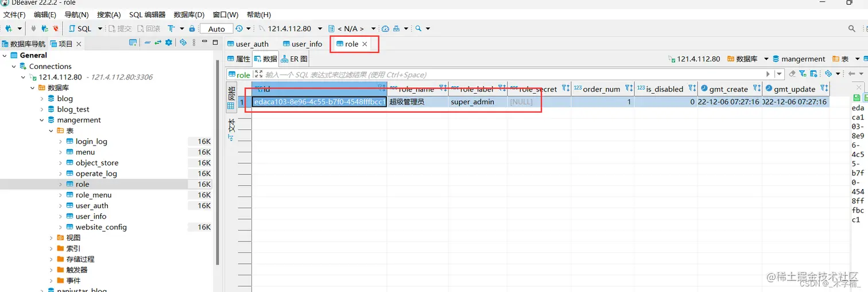Open the 属性 properties sub-tab

click(x=239, y=59)
